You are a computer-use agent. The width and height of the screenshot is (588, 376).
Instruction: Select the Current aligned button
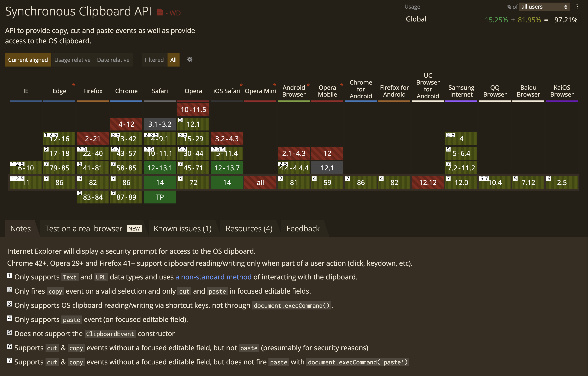coord(28,60)
